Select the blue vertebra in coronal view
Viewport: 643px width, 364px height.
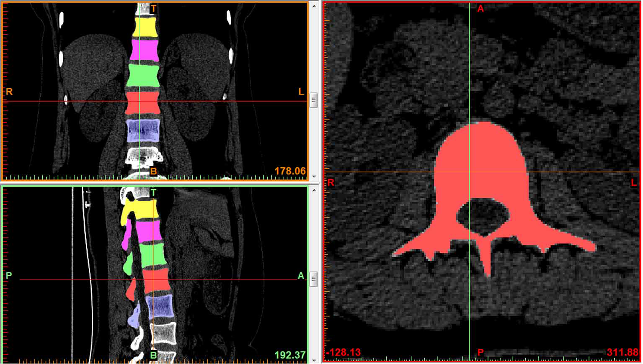143,131
